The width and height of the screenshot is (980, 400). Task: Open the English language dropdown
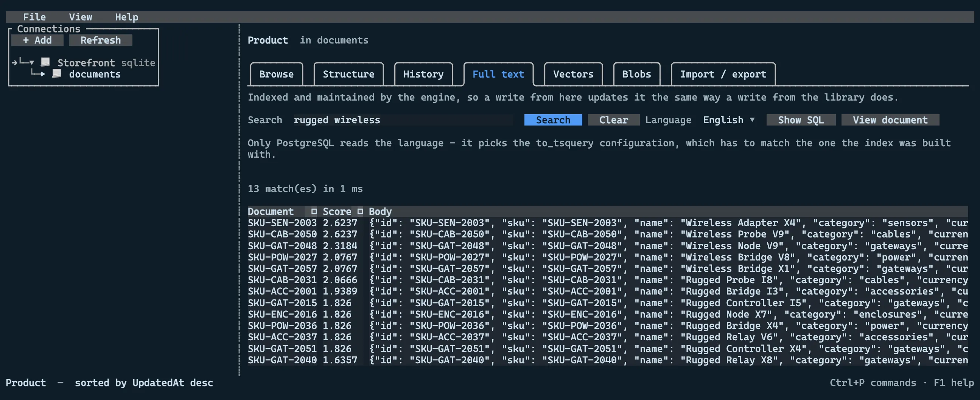pos(728,120)
